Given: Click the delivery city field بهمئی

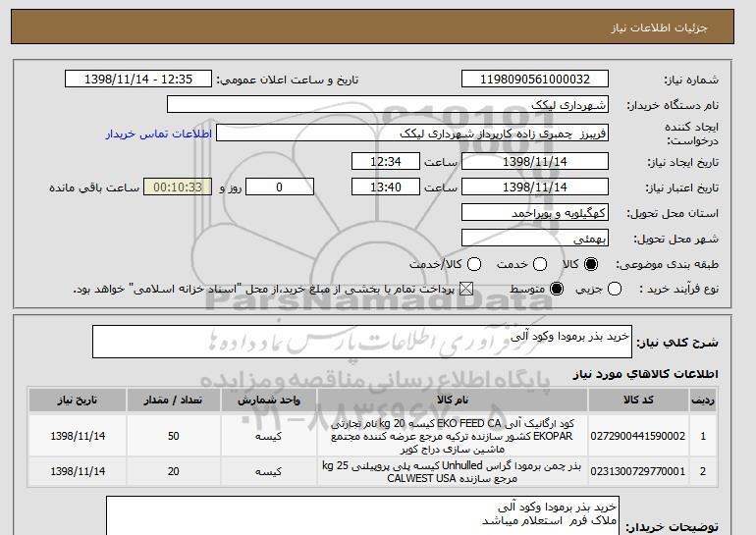Looking at the screenshot, I should click(x=535, y=239).
